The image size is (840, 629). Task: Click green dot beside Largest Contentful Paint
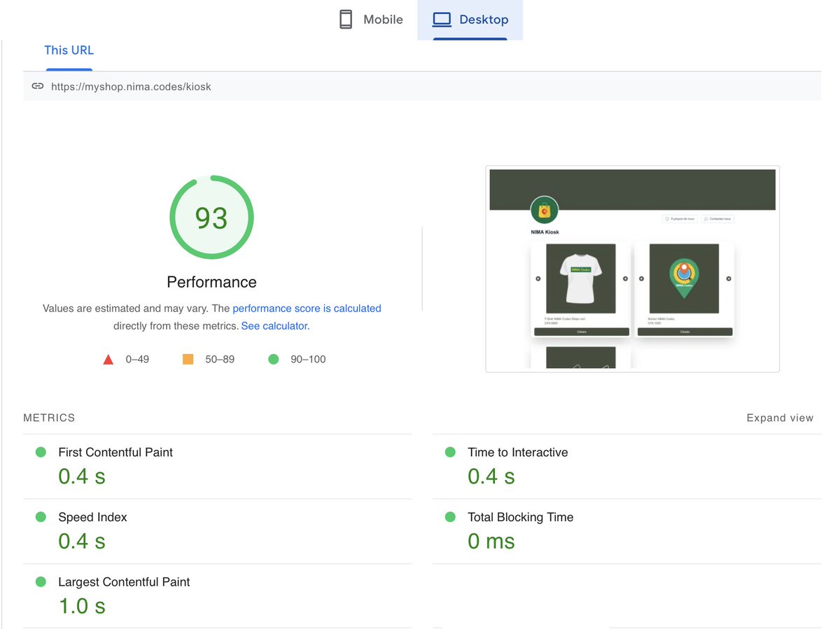click(x=41, y=581)
